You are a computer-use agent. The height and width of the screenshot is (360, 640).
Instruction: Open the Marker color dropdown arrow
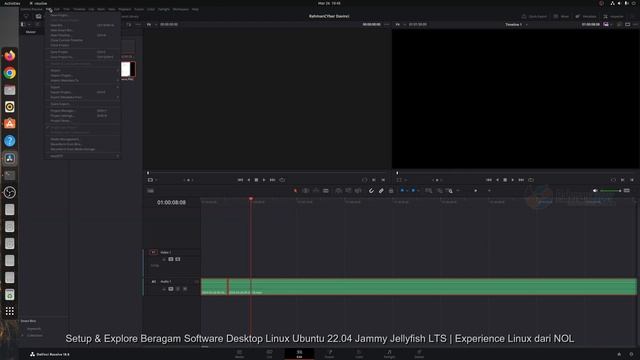pos(418,191)
